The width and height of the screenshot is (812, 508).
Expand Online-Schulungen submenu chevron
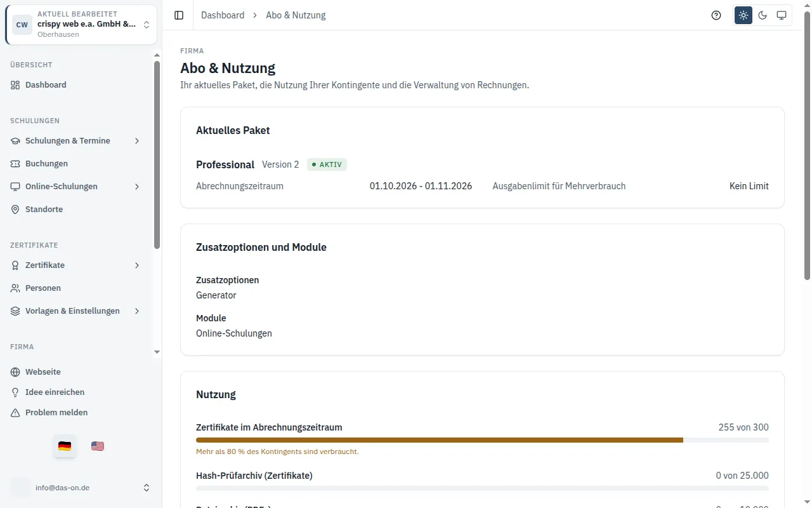(137, 187)
